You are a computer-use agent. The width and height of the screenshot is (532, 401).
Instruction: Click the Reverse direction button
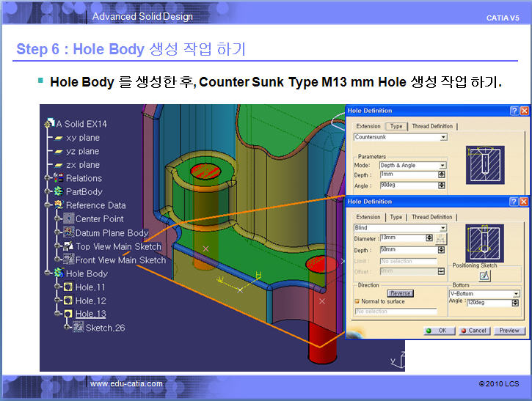click(x=401, y=293)
